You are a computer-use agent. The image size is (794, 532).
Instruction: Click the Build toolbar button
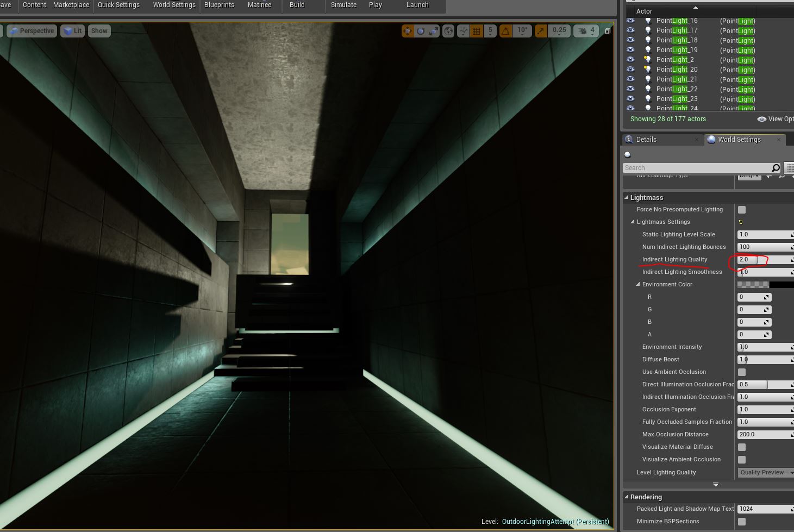pyautogui.click(x=297, y=5)
